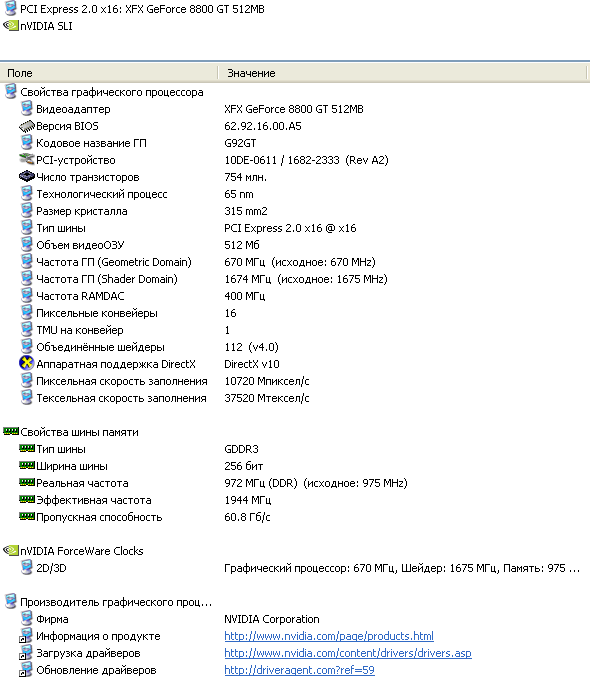Open the driveragent.com update link
Image resolution: width=590 pixels, height=684 pixels.
[299, 670]
